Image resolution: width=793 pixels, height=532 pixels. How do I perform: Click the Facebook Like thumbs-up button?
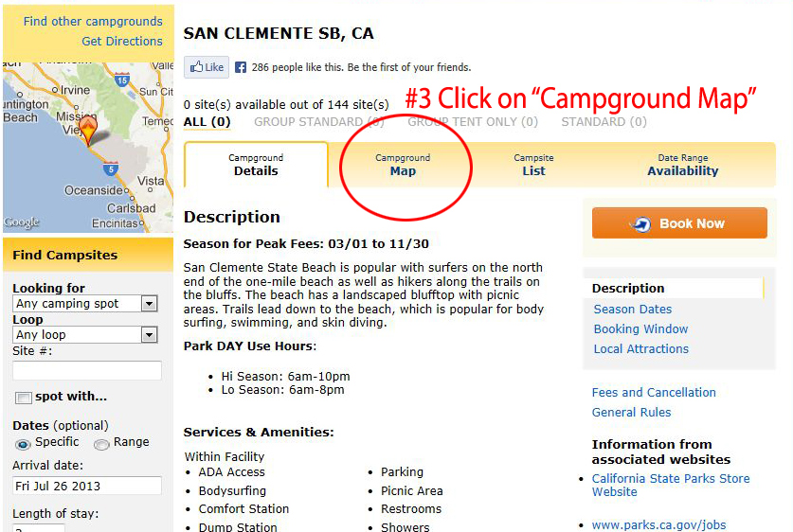tap(207, 67)
